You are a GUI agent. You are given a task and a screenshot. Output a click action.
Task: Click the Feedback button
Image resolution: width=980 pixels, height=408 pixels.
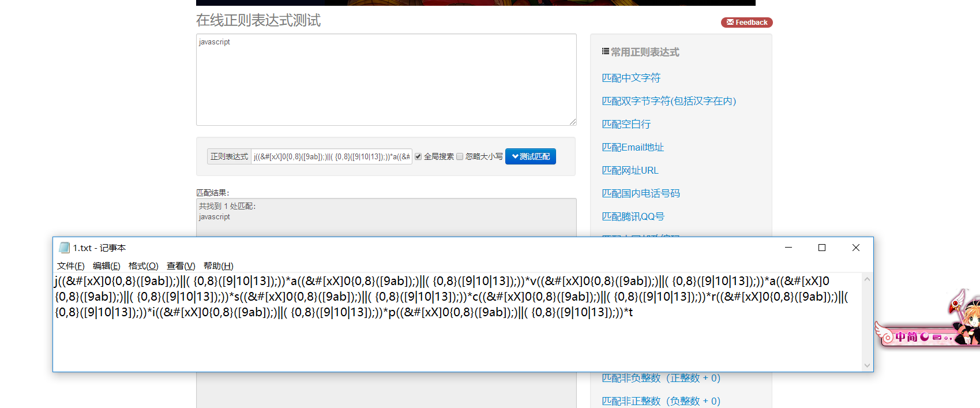click(x=746, y=23)
